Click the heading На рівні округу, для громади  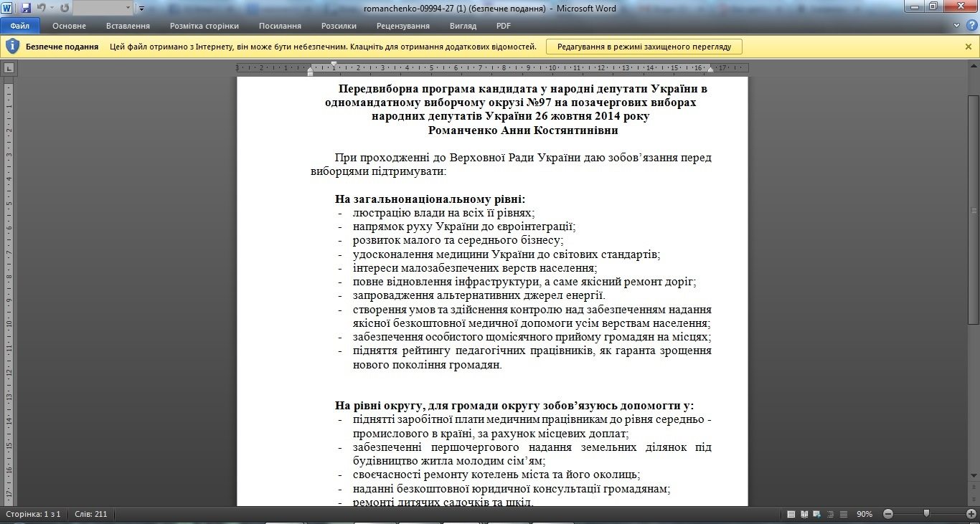[514, 405]
